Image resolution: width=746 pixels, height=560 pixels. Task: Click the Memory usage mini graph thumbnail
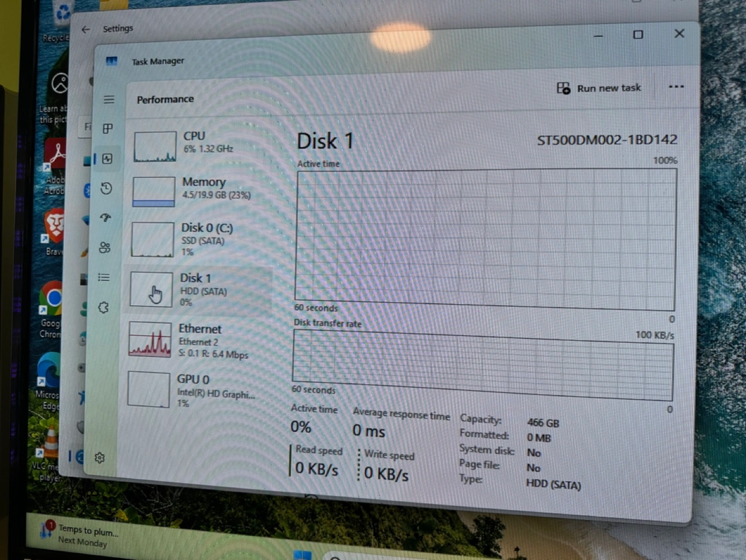[x=154, y=192]
